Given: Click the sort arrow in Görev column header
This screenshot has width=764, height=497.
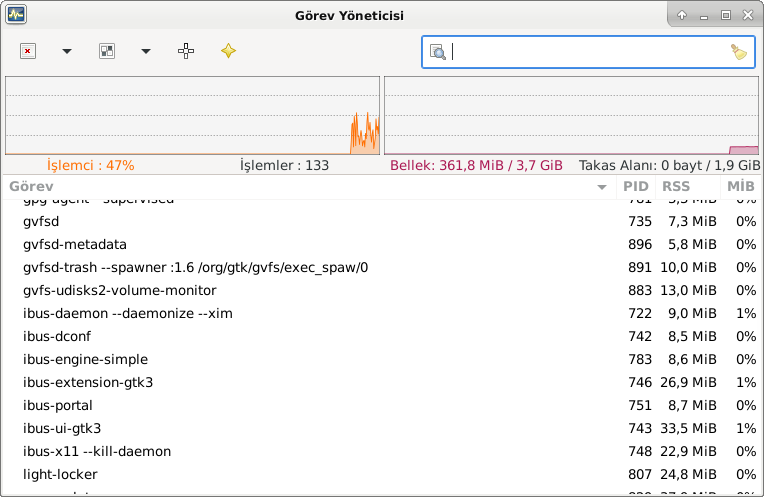Looking at the screenshot, I should pos(602,187).
